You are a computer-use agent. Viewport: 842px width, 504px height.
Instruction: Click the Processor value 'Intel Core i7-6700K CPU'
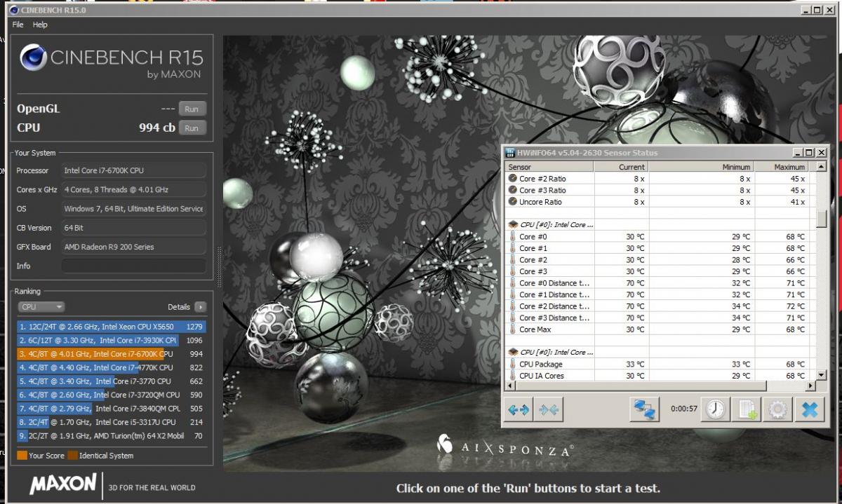pyautogui.click(x=134, y=170)
